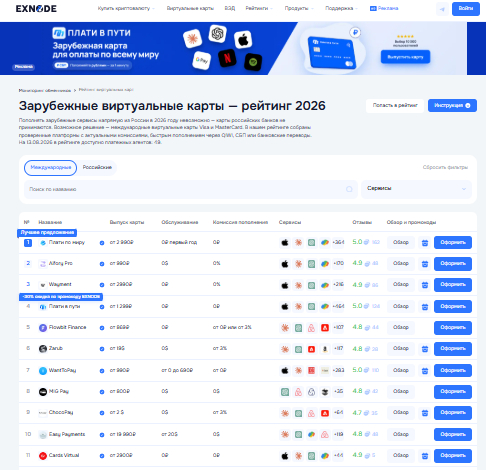
Task: Click Комиссия пополнения column header
Action: [240, 222]
